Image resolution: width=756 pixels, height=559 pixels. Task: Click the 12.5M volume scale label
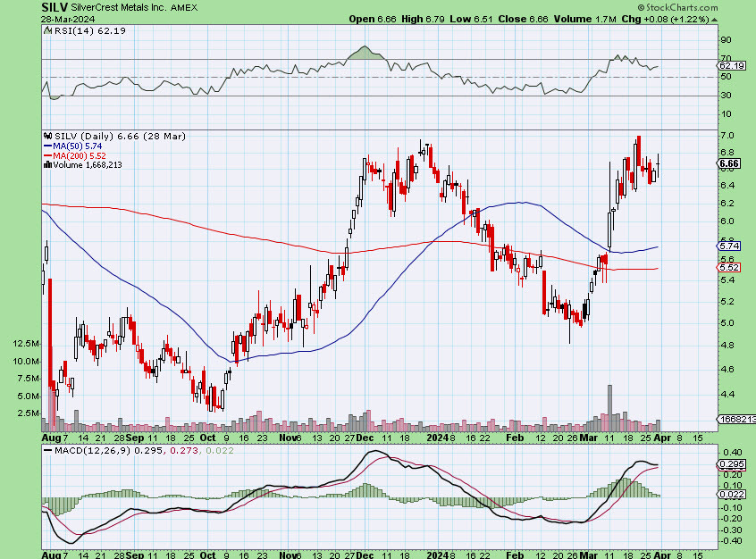point(26,344)
